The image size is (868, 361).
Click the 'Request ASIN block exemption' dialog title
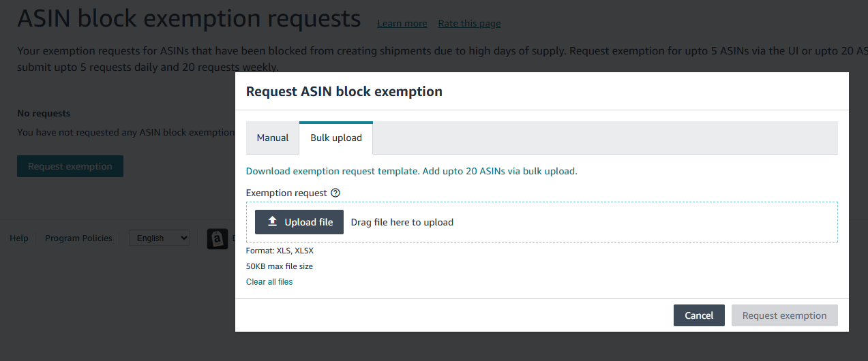pyautogui.click(x=344, y=91)
